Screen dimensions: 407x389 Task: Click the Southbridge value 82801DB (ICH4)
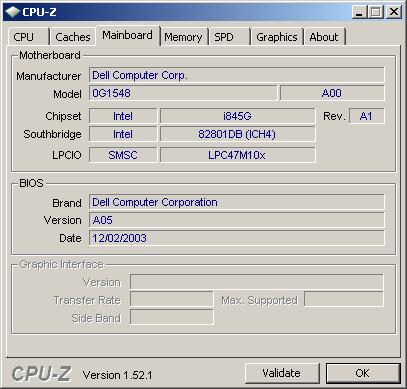tap(237, 134)
